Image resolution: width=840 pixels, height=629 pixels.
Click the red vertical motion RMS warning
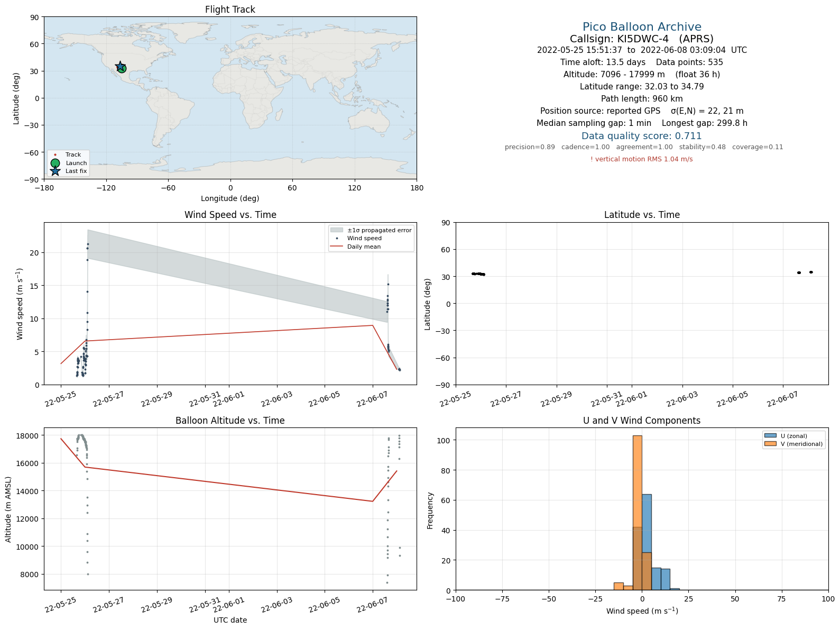click(x=642, y=159)
